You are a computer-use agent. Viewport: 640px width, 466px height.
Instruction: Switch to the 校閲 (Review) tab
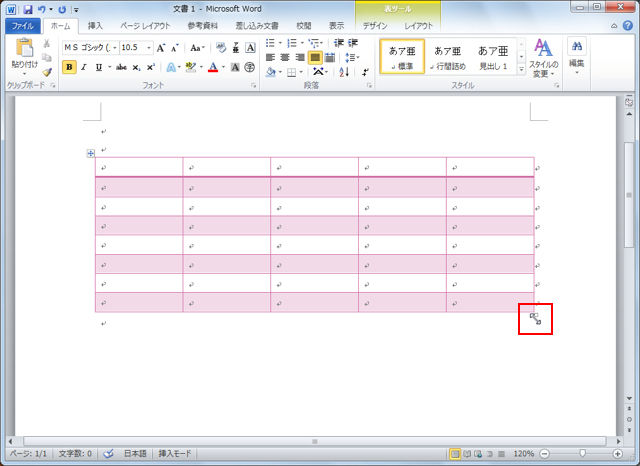pos(304,26)
